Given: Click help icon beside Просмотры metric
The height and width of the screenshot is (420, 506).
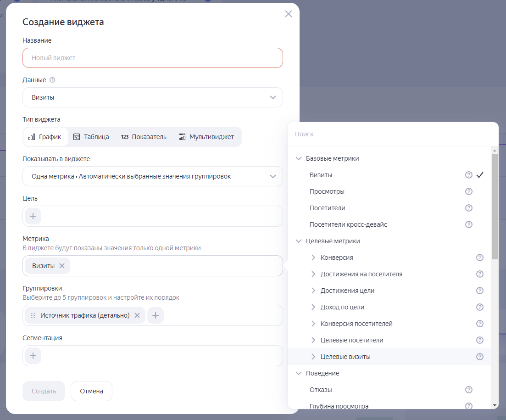Looking at the screenshot, I should tap(468, 191).
